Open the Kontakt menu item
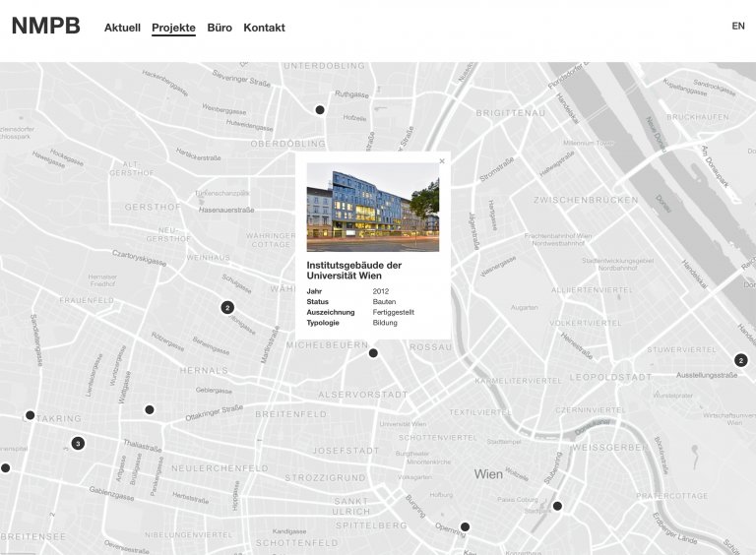Image resolution: width=756 pixels, height=555 pixels. point(264,28)
